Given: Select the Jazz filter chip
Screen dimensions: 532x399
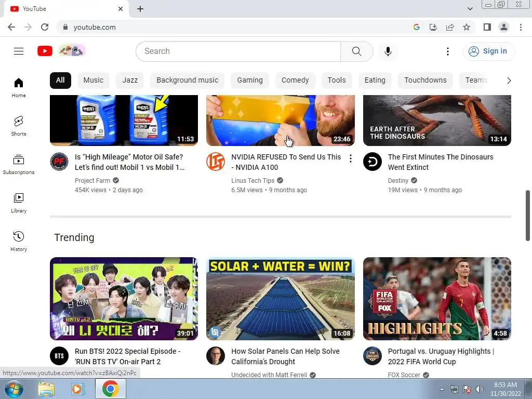Looking at the screenshot, I should point(130,81).
